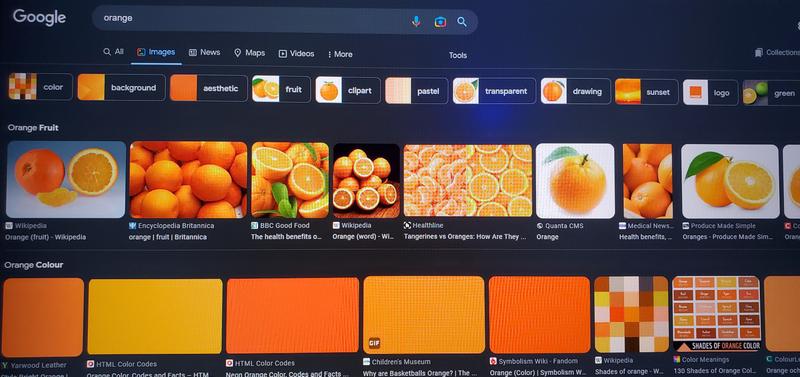This screenshot has width=800, height=377.
Task: Open neon orange HTML Color Codes swatch
Action: click(x=292, y=316)
